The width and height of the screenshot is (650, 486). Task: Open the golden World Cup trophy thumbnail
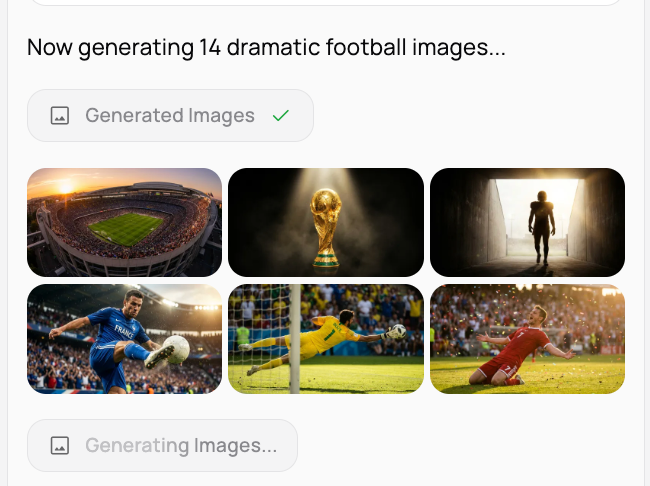326,222
